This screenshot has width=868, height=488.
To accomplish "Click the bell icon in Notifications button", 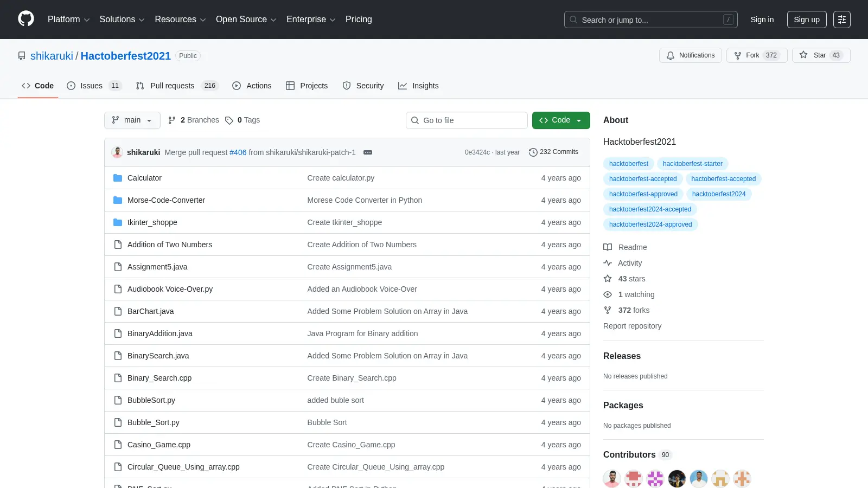I will point(671,55).
